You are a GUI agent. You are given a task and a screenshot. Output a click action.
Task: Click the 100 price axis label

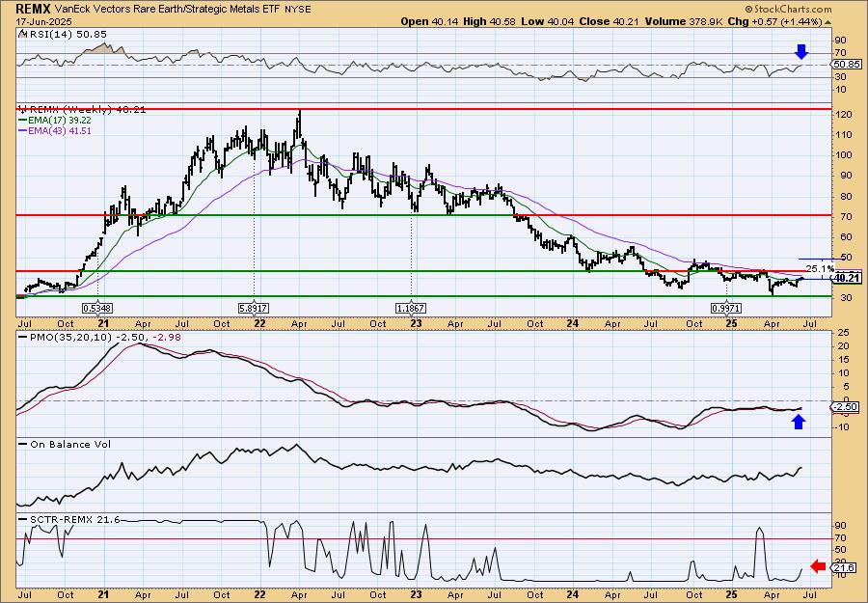pyautogui.click(x=843, y=155)
